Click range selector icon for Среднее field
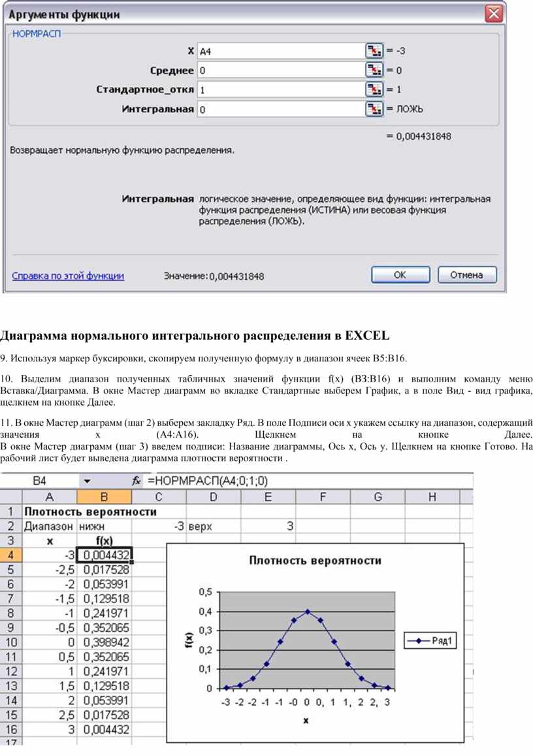533x756 pixels. pos(374,71)
